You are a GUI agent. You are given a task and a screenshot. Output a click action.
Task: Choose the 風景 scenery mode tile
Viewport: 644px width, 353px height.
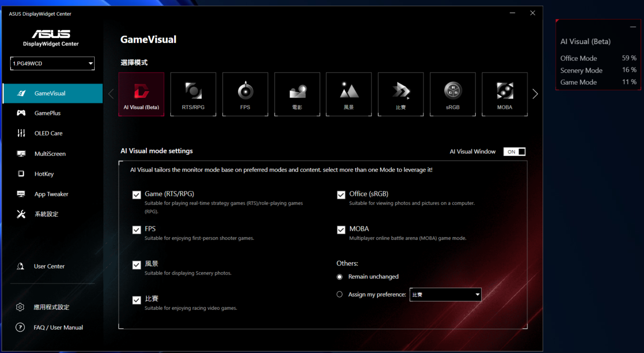349,94
